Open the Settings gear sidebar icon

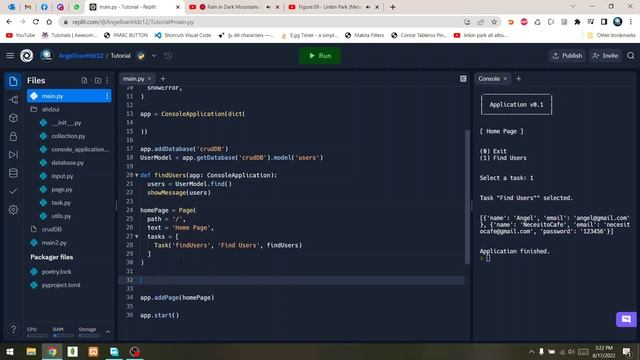coord(13,210)
